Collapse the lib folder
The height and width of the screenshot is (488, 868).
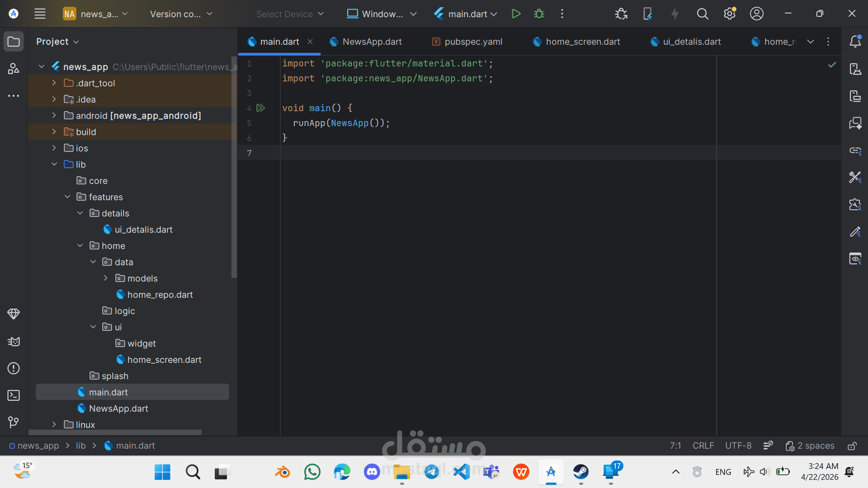point(54,164)
